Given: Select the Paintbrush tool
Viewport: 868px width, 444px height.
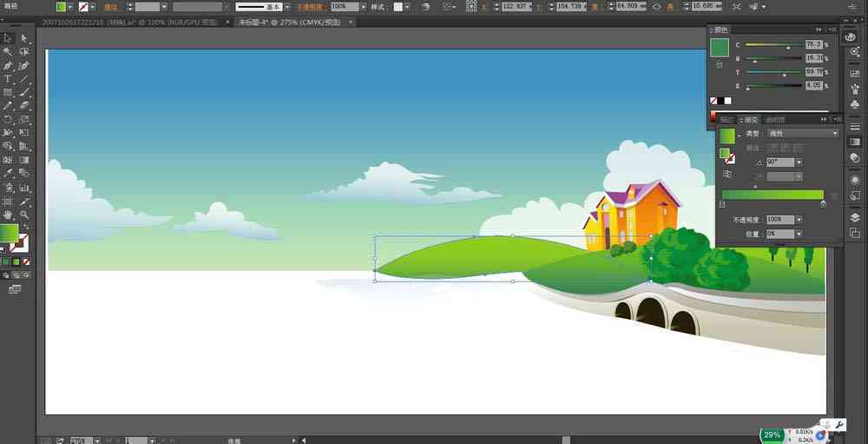Looking at the screenshot, I should point(23,92).
